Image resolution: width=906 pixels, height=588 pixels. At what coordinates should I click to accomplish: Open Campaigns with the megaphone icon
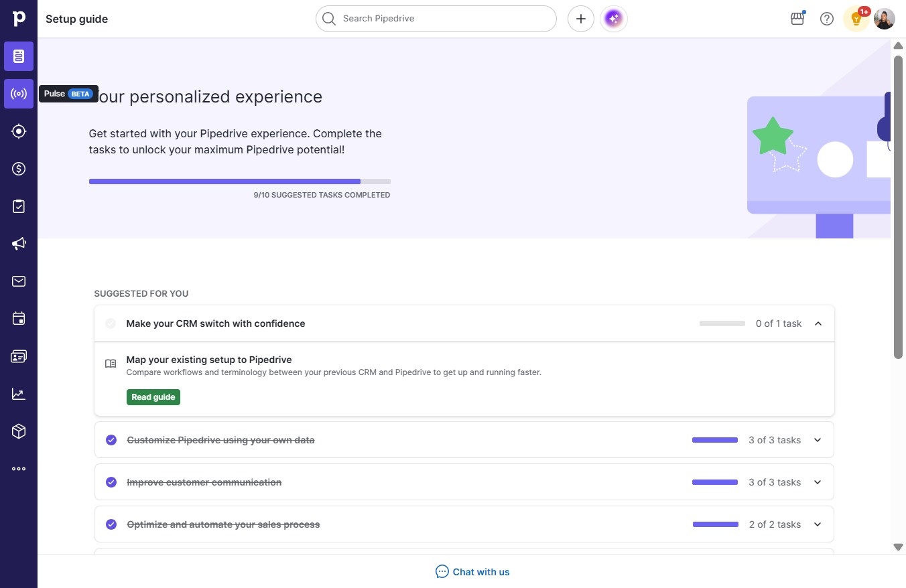(x=19, y=244)
